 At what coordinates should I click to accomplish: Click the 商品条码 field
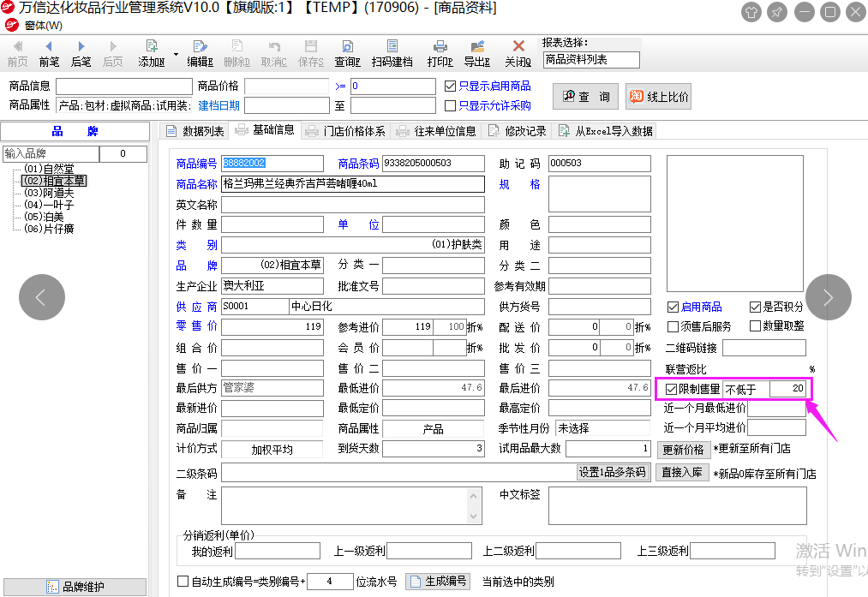click(434, 164)
